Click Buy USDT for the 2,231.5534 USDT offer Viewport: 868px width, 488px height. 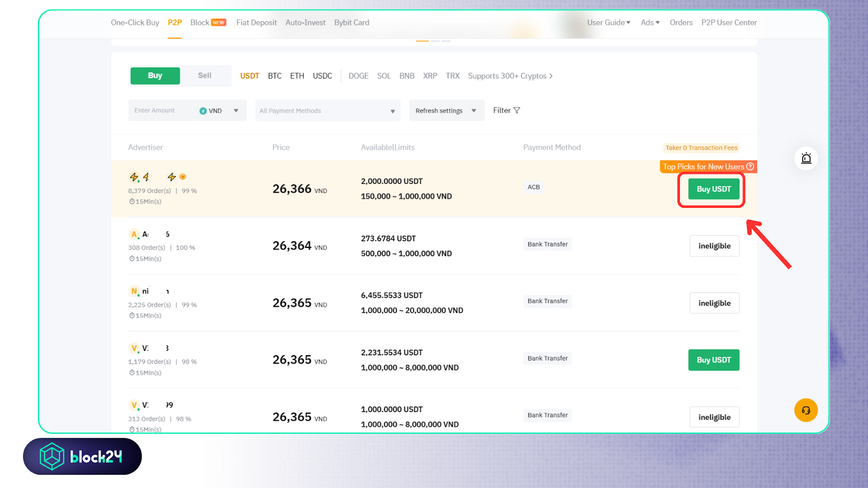click(714, 360)
